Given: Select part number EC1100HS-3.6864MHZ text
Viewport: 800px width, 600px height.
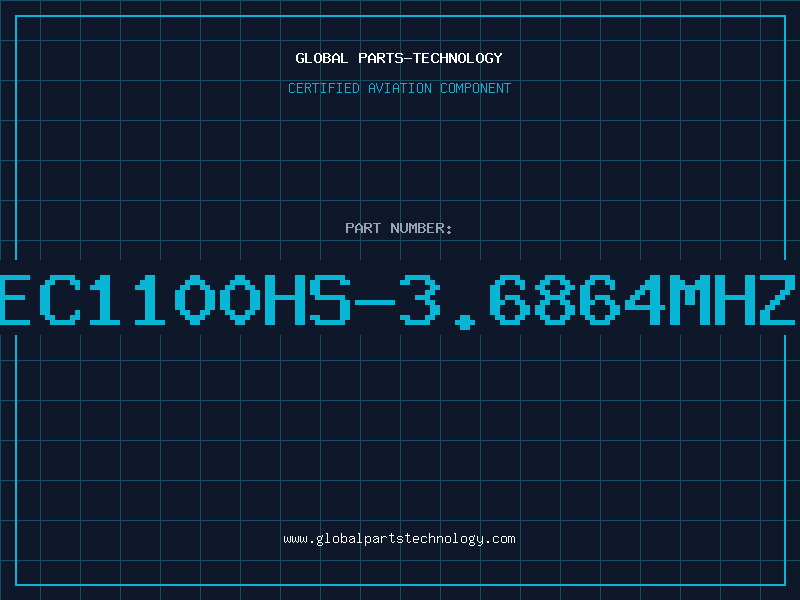Looking at the screenshot, I should pyautogui.click(x=399, y=300).
